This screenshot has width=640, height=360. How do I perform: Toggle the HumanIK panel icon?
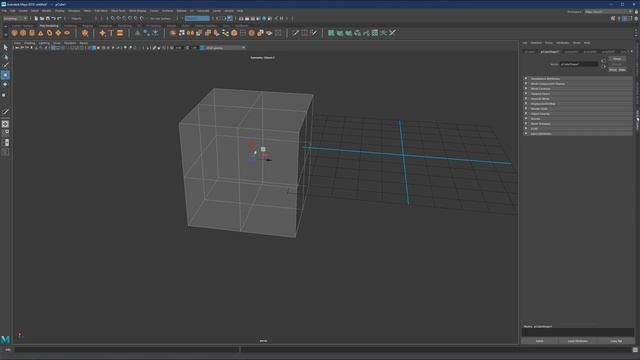pos(619,18)
